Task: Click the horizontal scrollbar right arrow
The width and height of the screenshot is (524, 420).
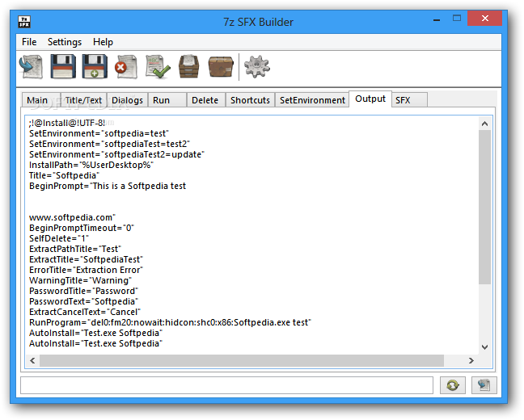Action: [x=471, y=360]
